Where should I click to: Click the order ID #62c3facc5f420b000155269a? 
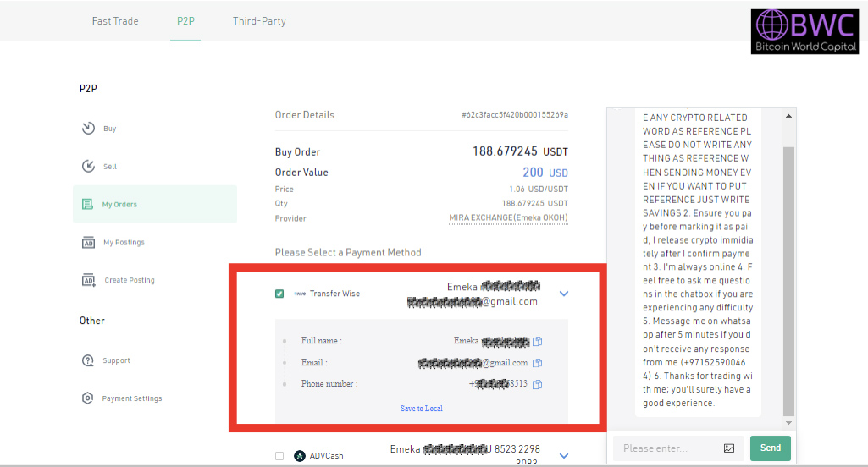coord(515,115)
